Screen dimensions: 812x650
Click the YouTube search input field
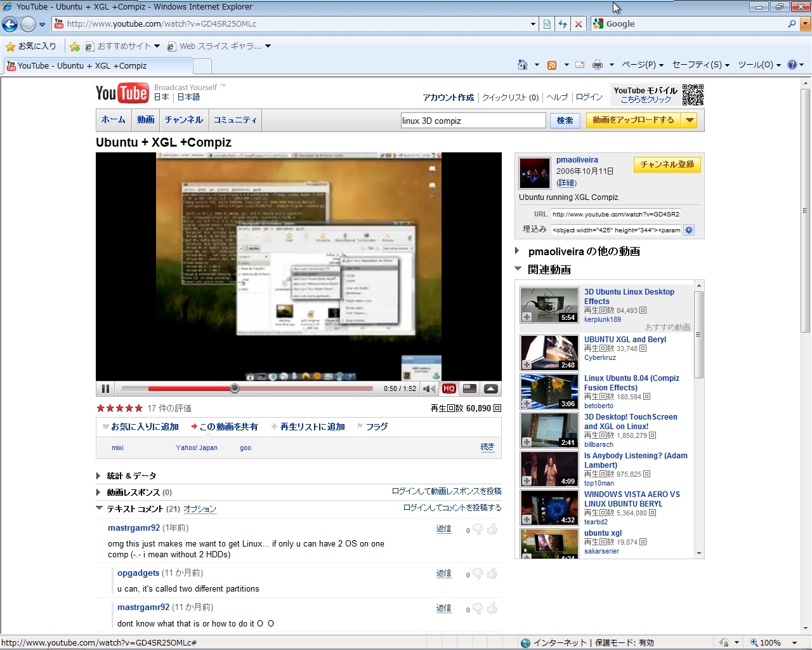click(x=473, y=121)
